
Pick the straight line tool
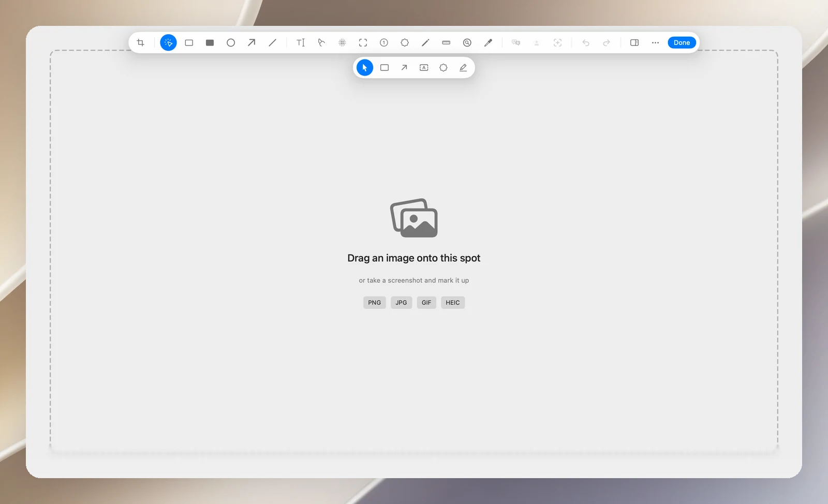click(x=272, y=42)
